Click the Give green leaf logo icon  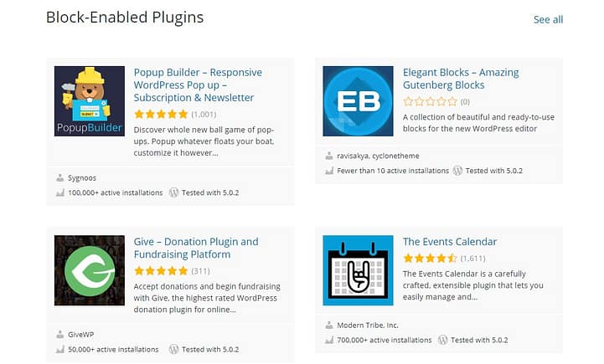point(90,270)
